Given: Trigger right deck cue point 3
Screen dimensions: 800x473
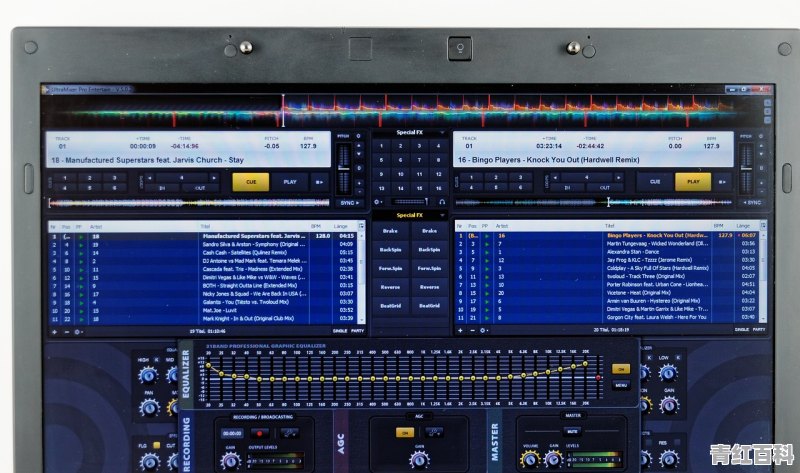Looking at the screenshot, I should [520, 178].
